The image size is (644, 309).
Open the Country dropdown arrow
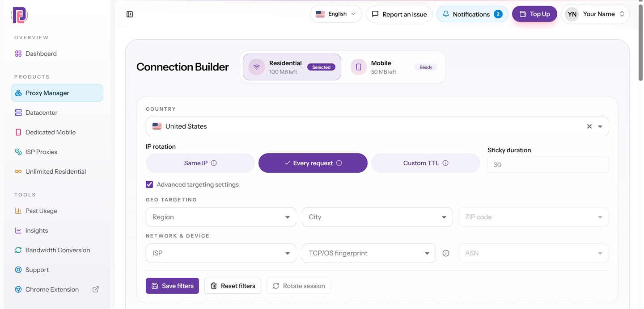tap(600, 126)
